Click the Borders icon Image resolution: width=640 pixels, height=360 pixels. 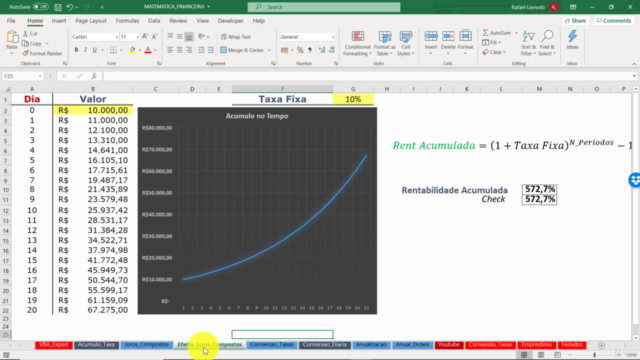pos(113,50)
